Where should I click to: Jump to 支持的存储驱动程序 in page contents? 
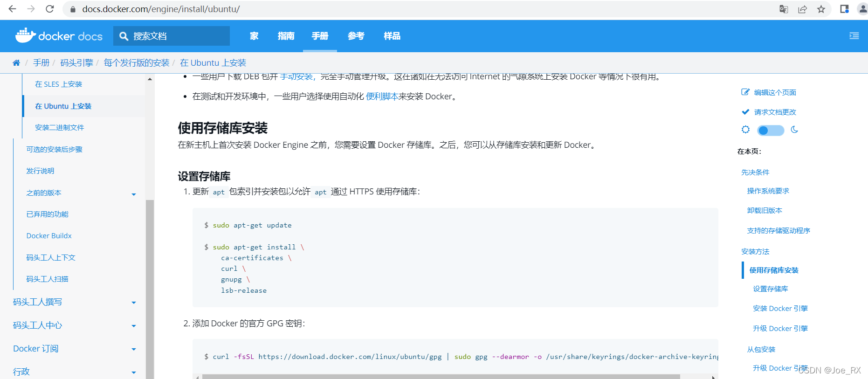[778, 230]
